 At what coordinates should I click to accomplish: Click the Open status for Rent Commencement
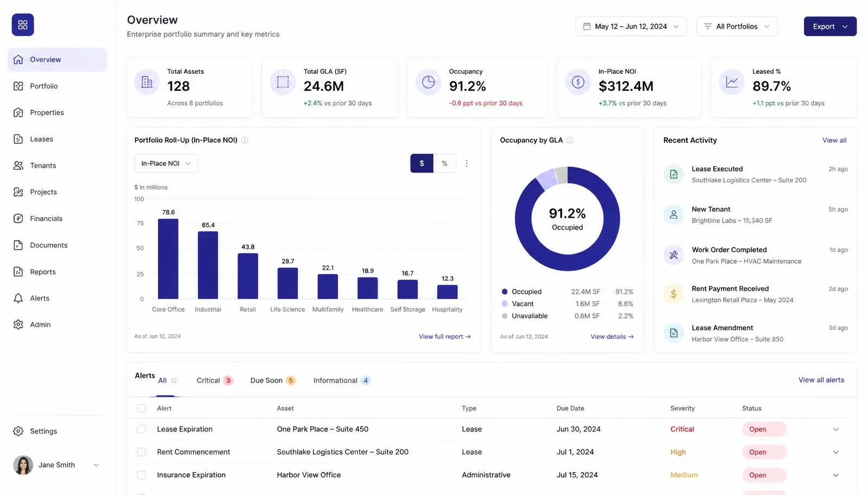coord(764,452)
